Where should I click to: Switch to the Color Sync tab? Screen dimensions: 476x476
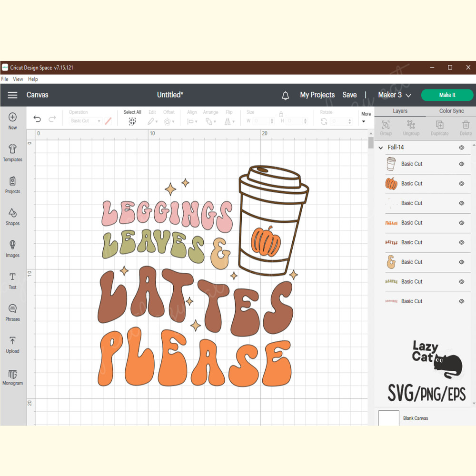coord(451,111)
